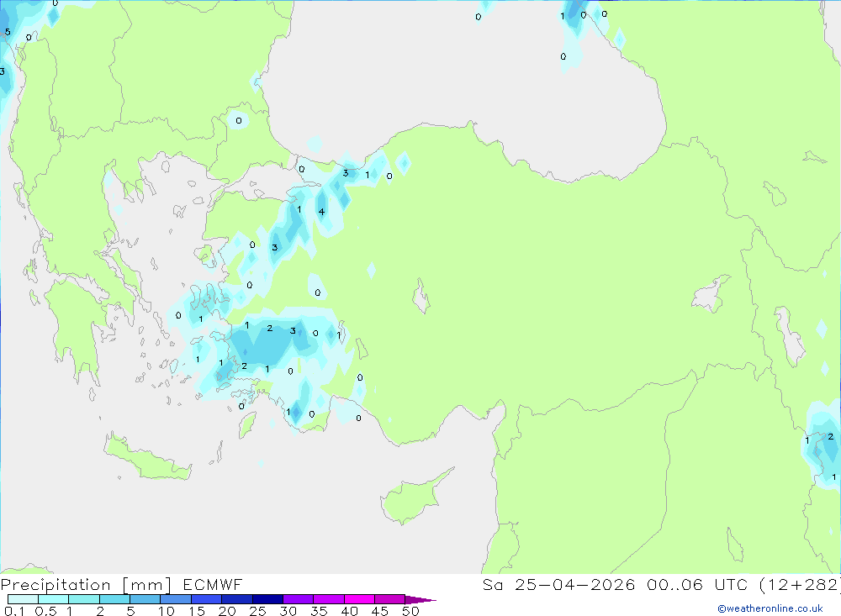Click the '00..06' time range text
This screenshot has width=841, height=616.
tap(674, 584)
